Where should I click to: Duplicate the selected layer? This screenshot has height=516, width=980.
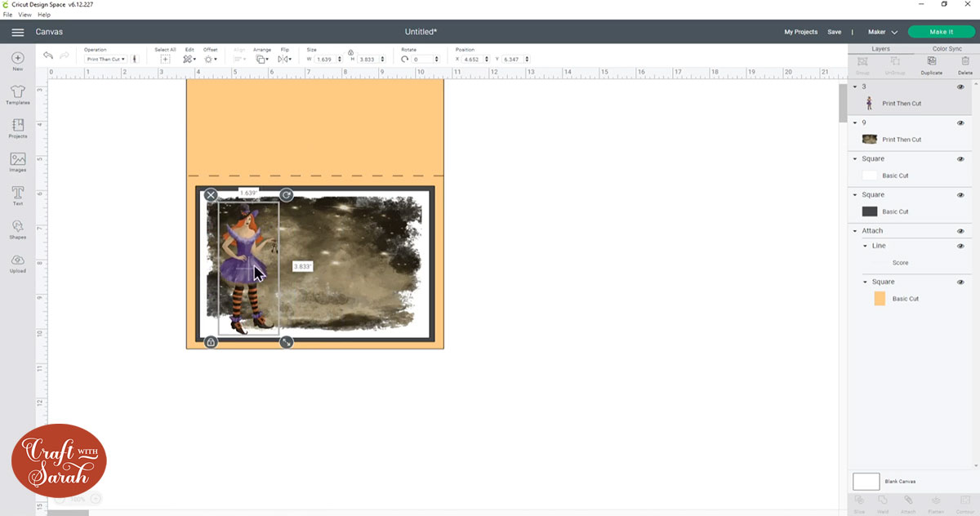coord(932,64)
